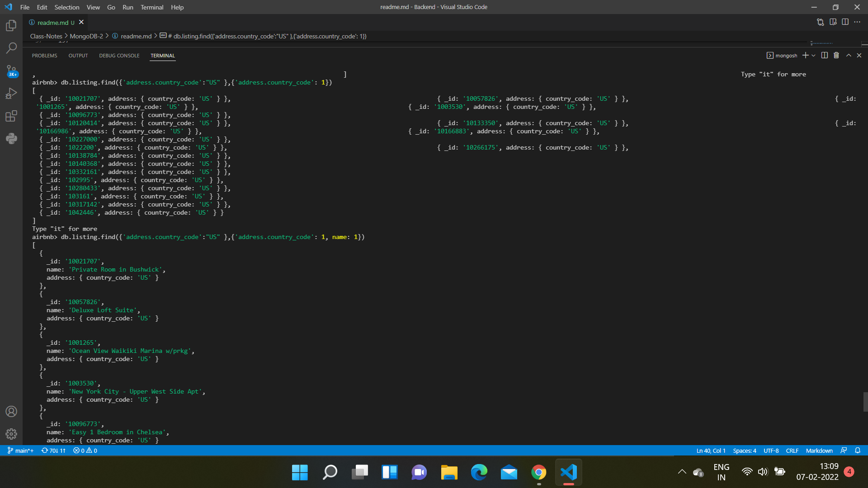Select the Search icon in activity bar

(x=11, y=48)
